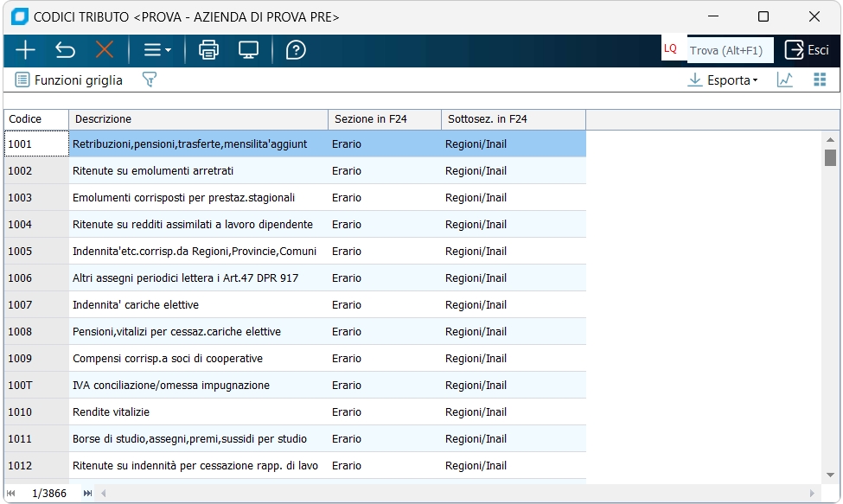Switch to tile grid view icon

820,80
